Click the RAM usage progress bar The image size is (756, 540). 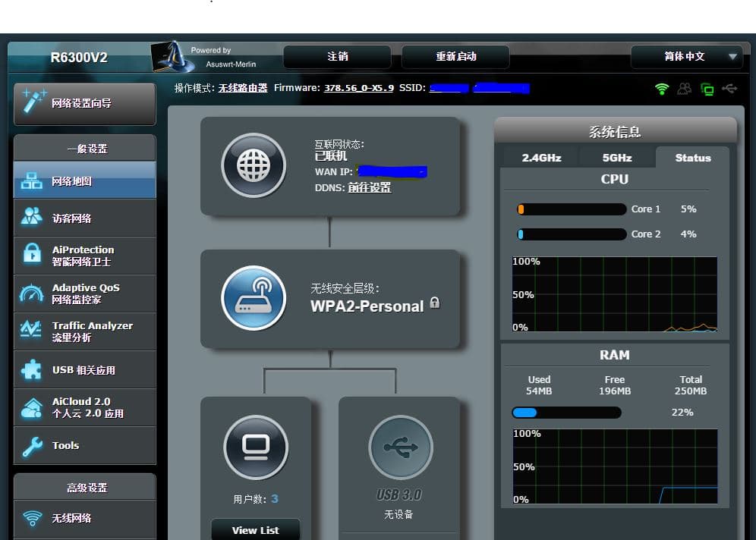click(566, 413)
